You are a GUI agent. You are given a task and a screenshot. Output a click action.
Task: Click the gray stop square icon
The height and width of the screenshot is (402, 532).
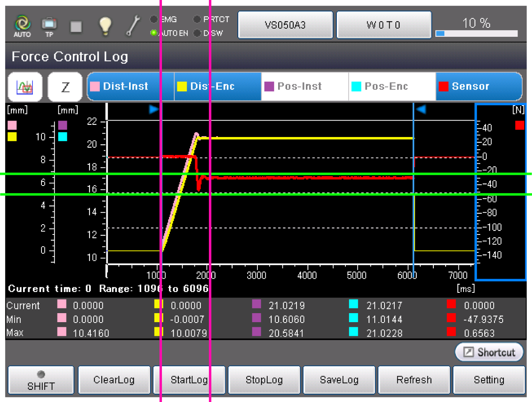point(76,27)
